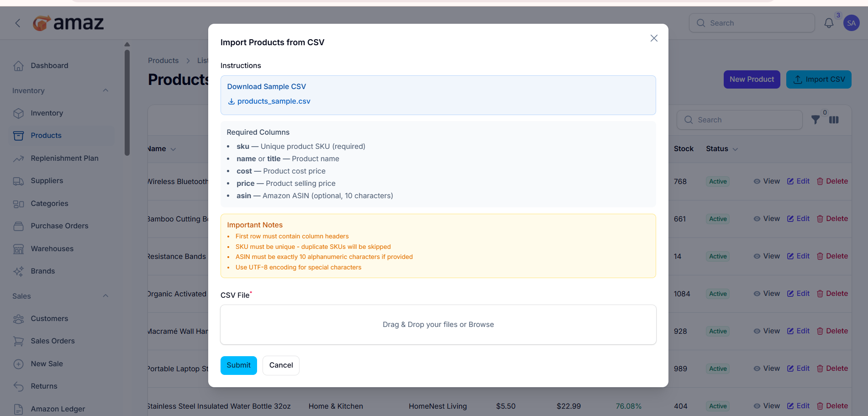This screenshot has width=868, height=416.
Task: Sort by the Status column chevron
Action: coord(735,149)
